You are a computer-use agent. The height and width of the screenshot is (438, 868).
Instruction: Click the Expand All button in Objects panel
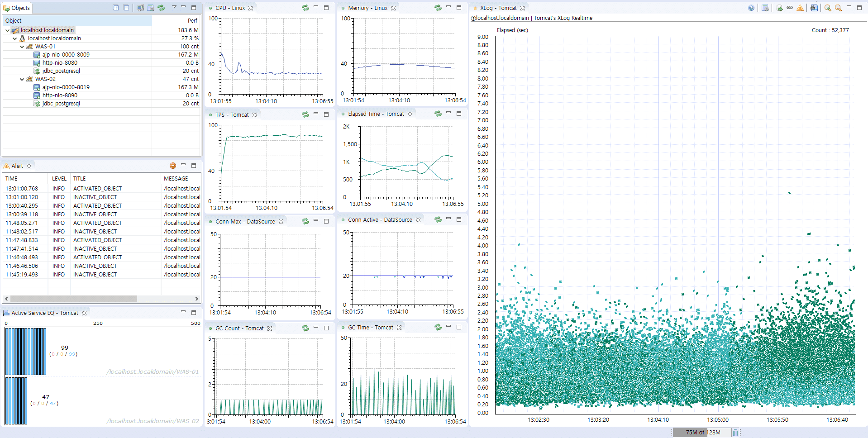[x=116, y=8]
